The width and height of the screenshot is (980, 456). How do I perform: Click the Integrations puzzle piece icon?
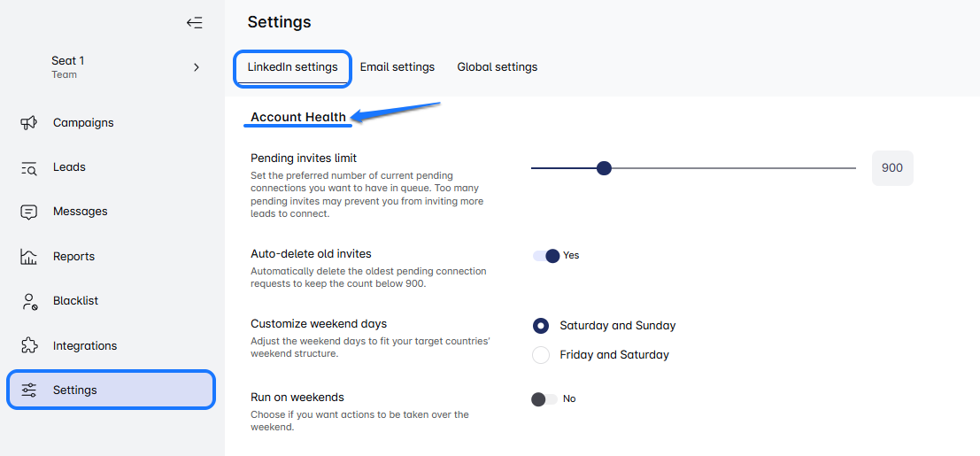[28, 346]
